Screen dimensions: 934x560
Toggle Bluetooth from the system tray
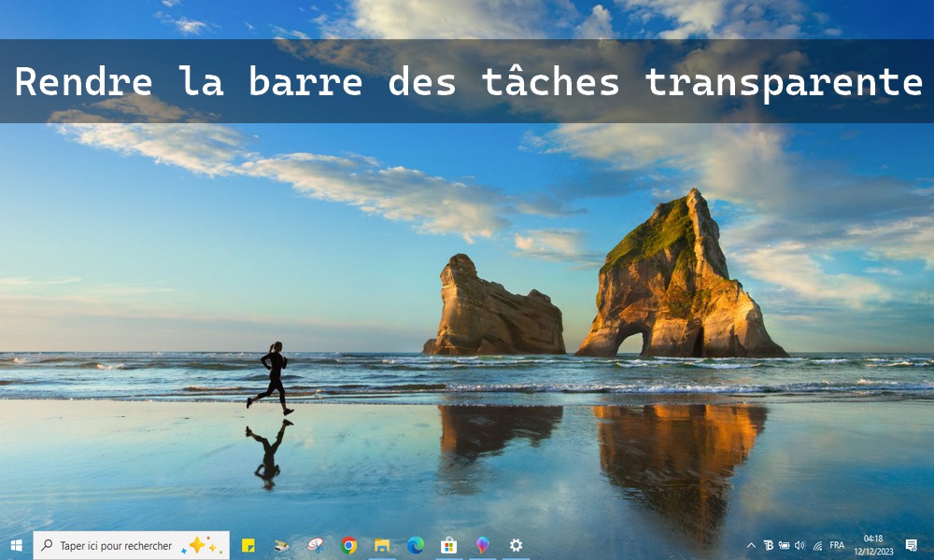768,545
